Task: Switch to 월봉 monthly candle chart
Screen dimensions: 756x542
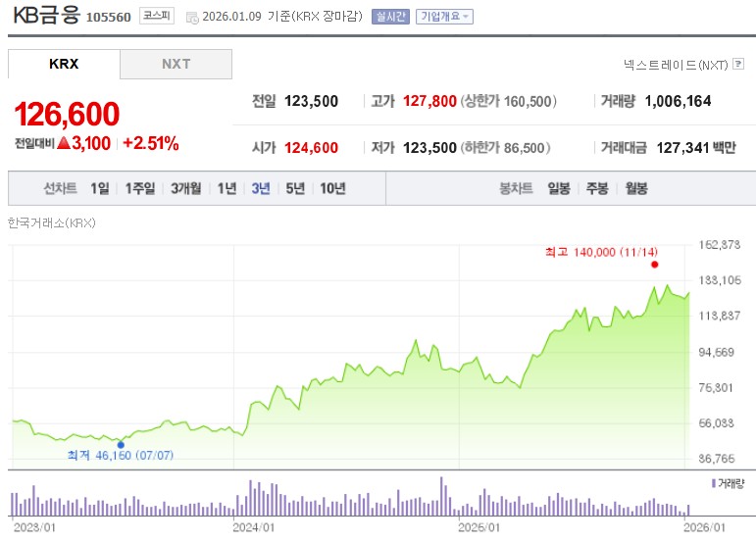Action: click(x=636, y=188)
